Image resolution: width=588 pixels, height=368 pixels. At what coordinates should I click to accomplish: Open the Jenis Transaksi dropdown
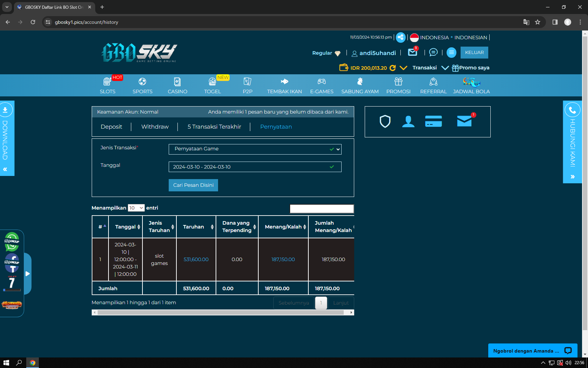(x=255, y=149)
